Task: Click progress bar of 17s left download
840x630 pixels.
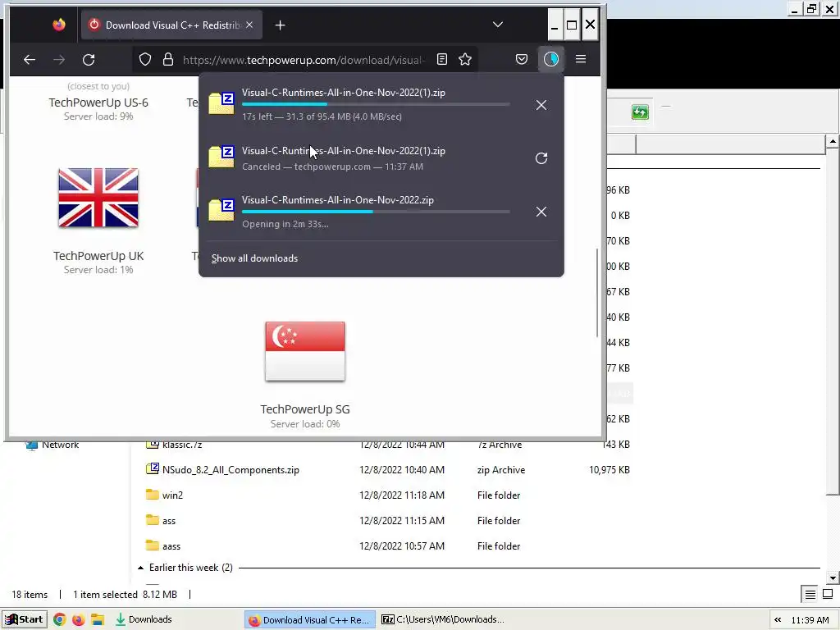Action: [x=376, y=104]
